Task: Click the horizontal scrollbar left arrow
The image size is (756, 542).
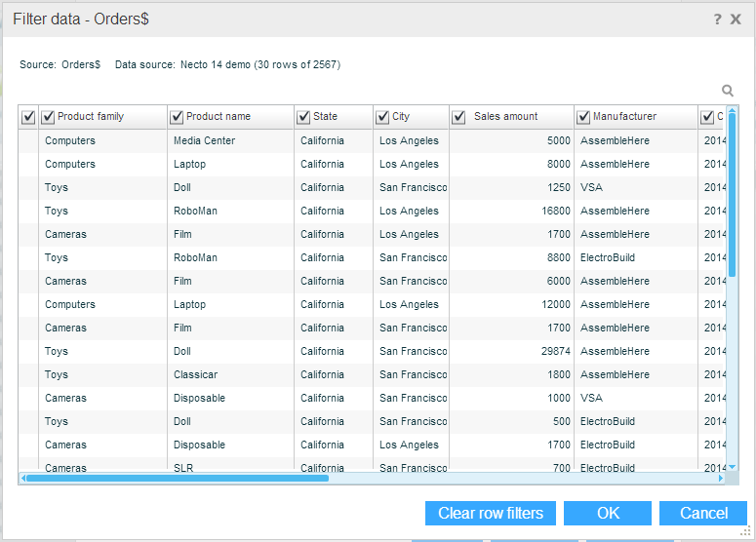Action: coord(21,479)
